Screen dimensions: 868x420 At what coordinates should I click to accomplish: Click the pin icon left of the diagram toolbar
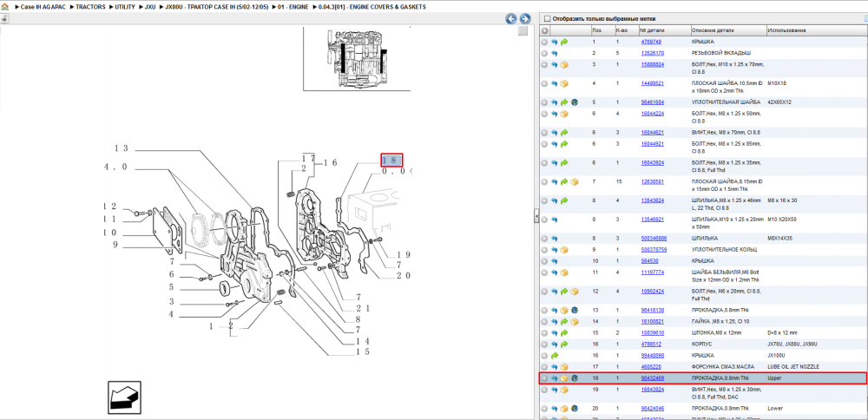(x=4, y=19)
